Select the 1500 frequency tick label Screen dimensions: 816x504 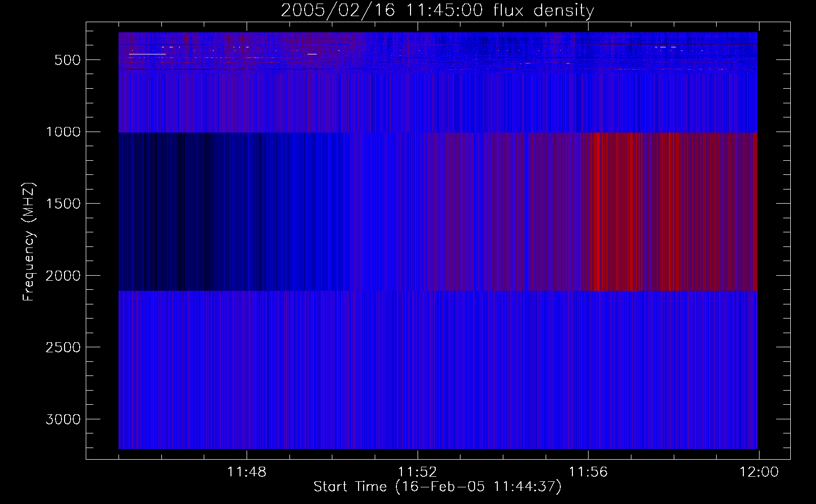click(x=63, y=204)
